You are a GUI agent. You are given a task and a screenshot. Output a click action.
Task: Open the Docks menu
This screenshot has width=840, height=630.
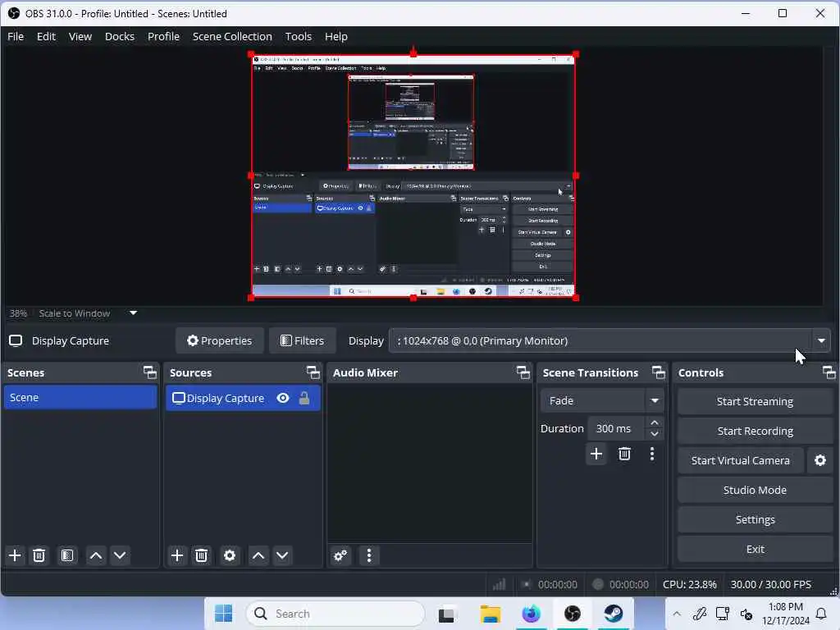pos(120,36)
